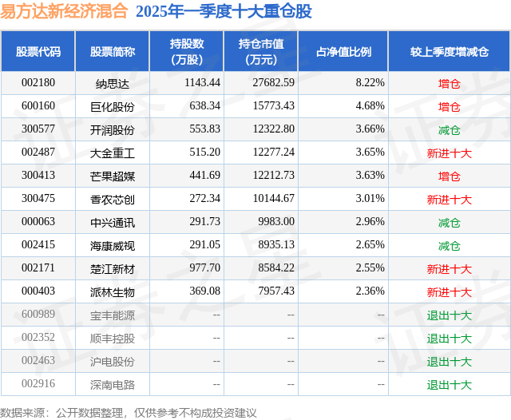Select the 香农芯创 holding value 10144.67
This screenshot has width=511, height=420.
(274, 199)
